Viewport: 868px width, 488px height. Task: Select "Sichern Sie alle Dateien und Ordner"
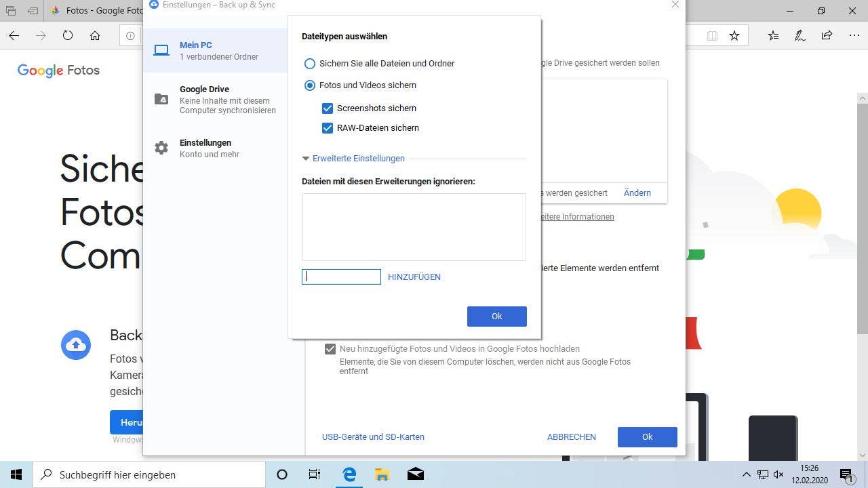[x=310, y=63]
